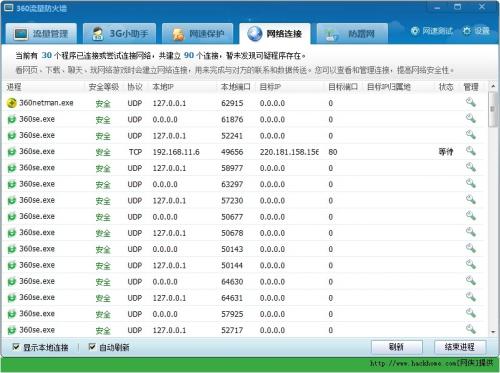Open the 防蹭网 tab

click(x=352, y=34)
